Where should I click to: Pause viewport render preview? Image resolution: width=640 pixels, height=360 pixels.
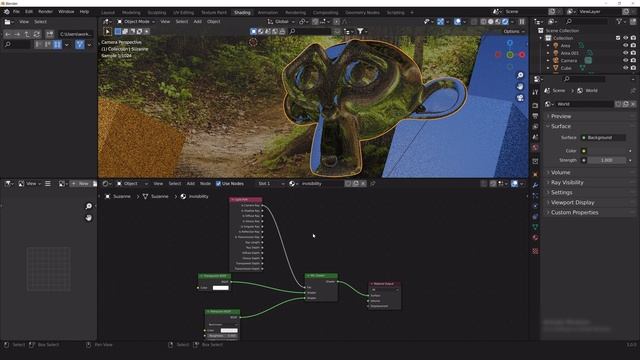coord(522,22)
